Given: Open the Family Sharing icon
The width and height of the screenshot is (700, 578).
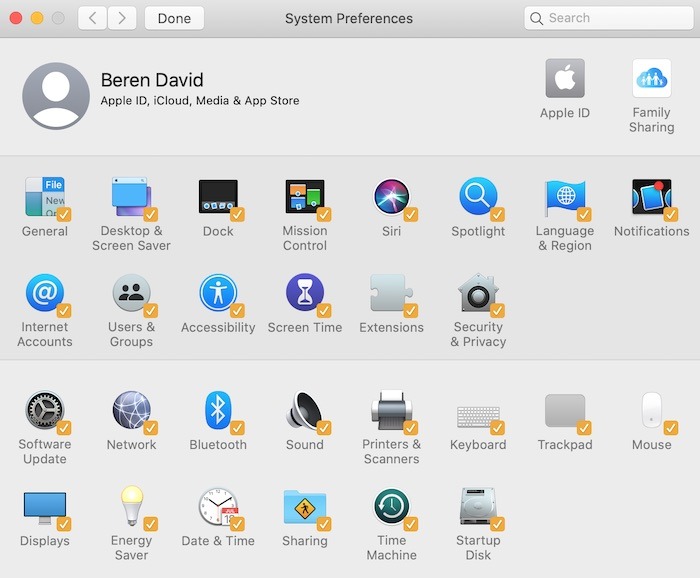Looking at the screenshot, I should (651, 78).
